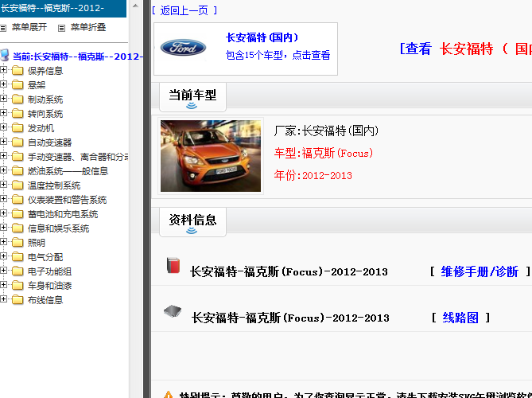The image size is (532, 398).
Task: Click 菜单展开 to expand all menus
Action: point(30,27)
